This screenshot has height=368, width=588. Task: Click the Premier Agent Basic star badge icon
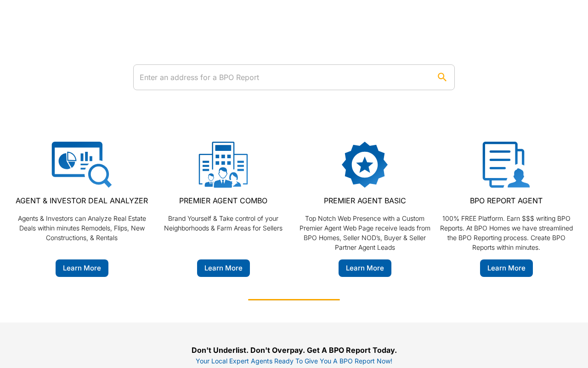365,165
